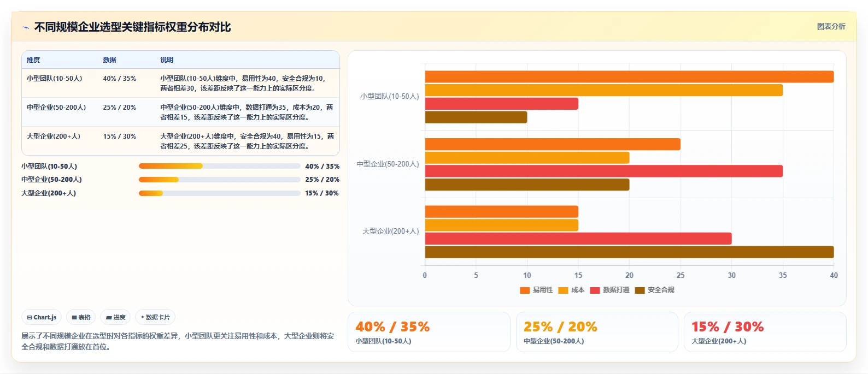This screenshot has height=374, width=868.
Task: Click the icon on the 表格 tag
Action: click(74, 317)
